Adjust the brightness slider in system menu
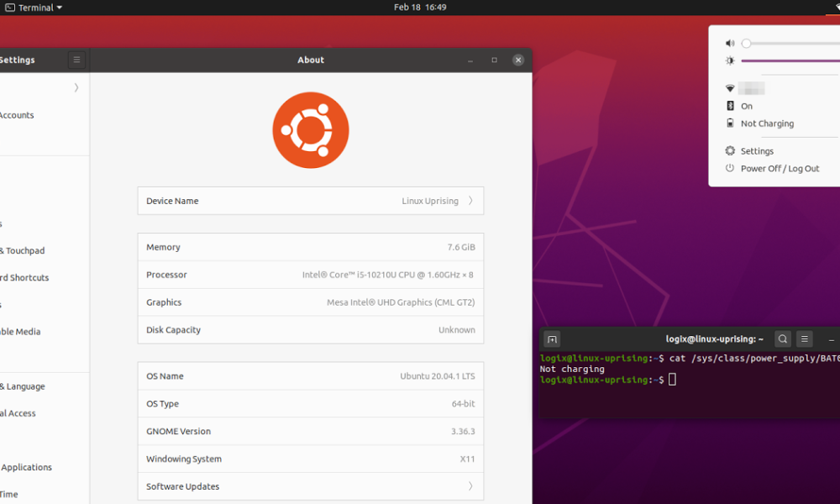This screenshot has height=504, width=840. pyautogui.click(x=790, y=60)
